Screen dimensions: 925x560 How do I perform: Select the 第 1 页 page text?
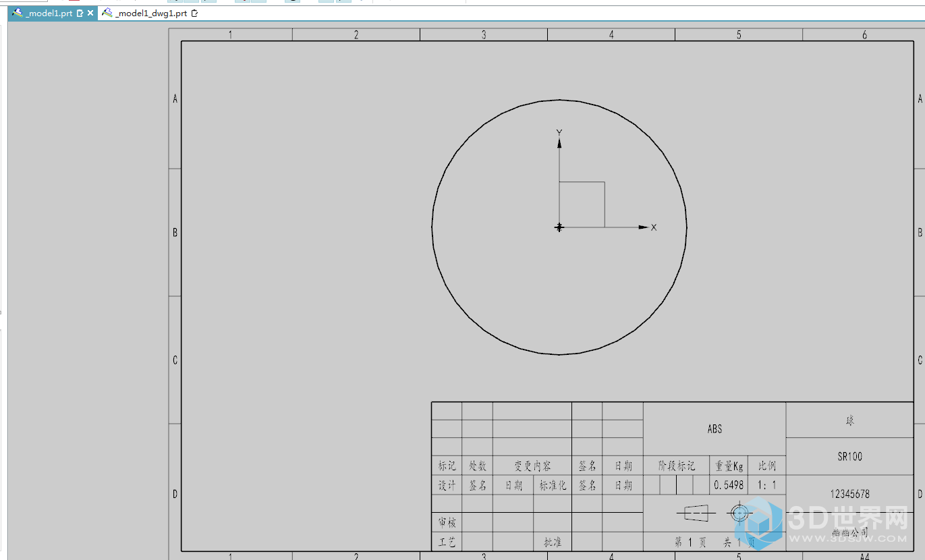(690, 542)
